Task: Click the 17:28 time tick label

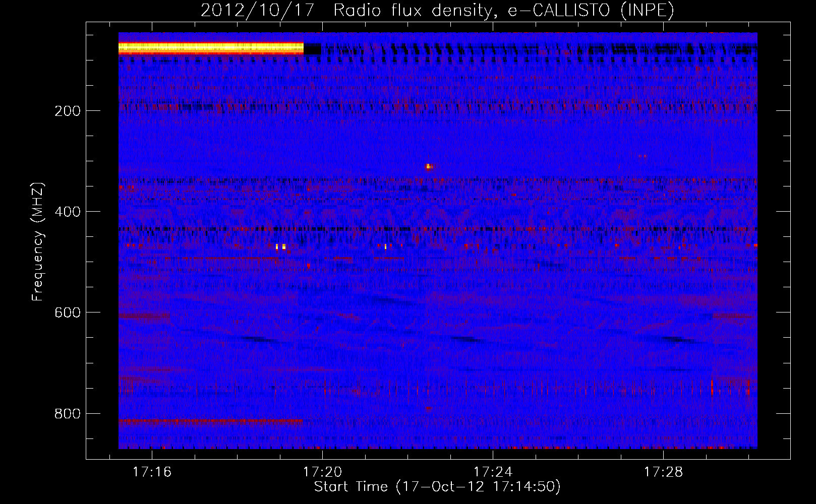Action: 663,472
